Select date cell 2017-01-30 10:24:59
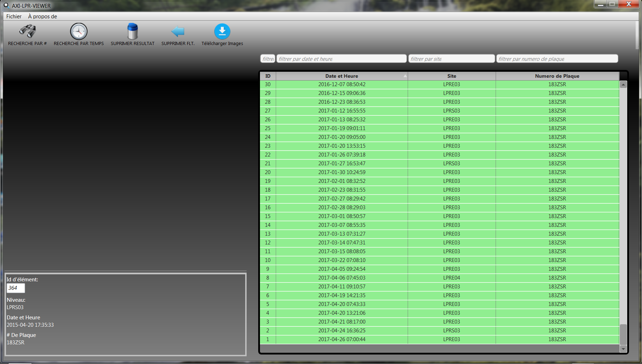The image size is (642, 364). (x=342, y=172)
